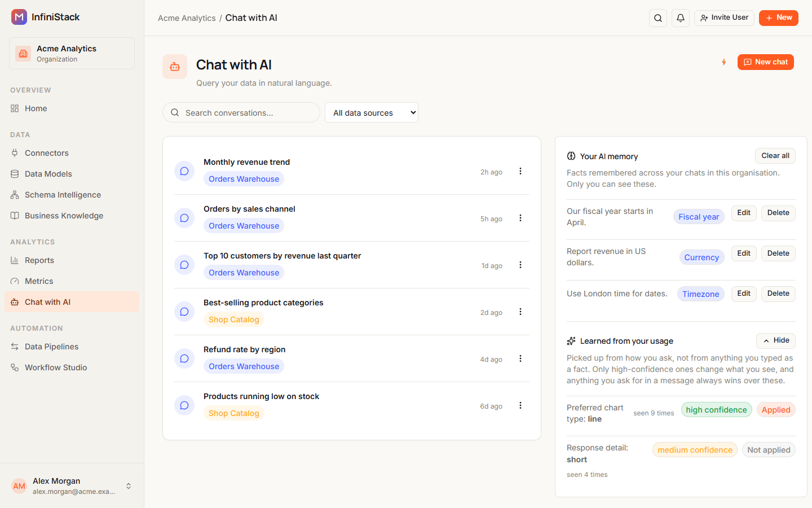Click the Acme Analytics organization icon
Screen dimensions: 812x508
point(23,54)
